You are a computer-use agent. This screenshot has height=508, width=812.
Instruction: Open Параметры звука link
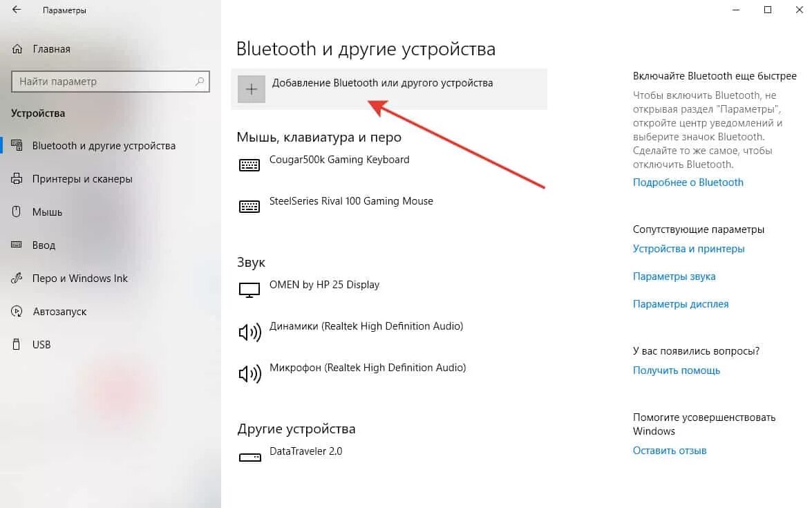[674, 276]
